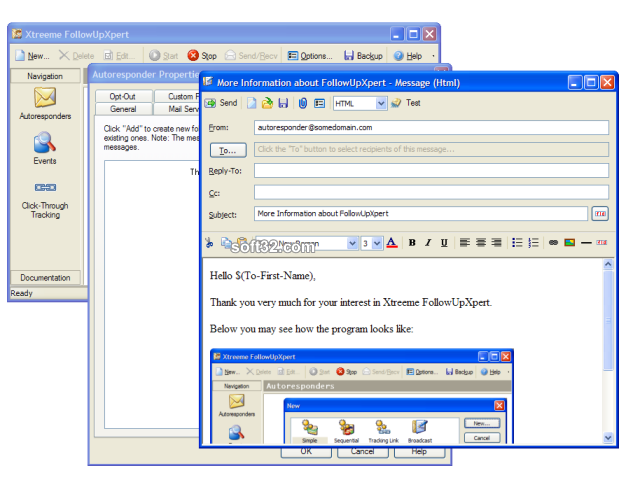Open Click-Through Tracking in navigation pane
Viewport: 640px width, 480px height.
45,201
